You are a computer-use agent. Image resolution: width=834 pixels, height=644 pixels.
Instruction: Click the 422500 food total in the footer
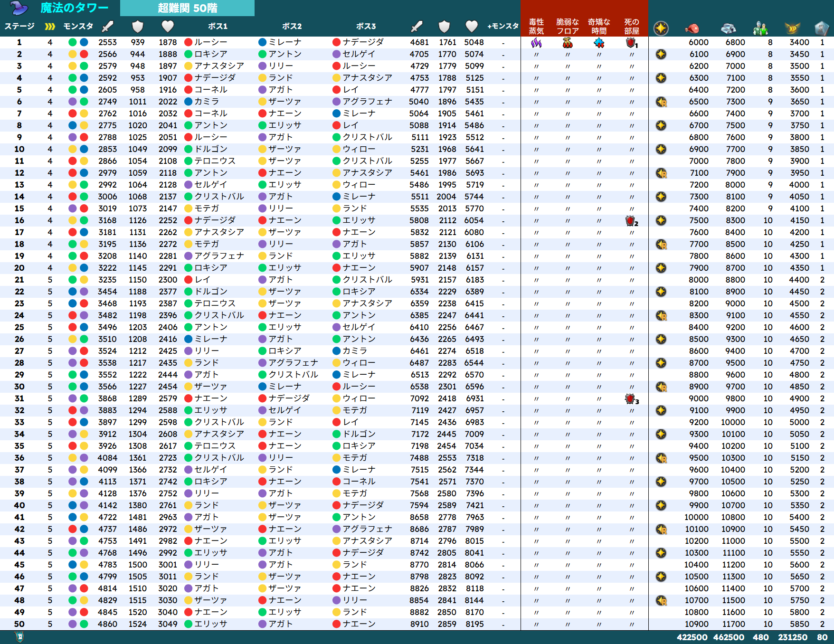pyautogui.click(x=692, y=637)
